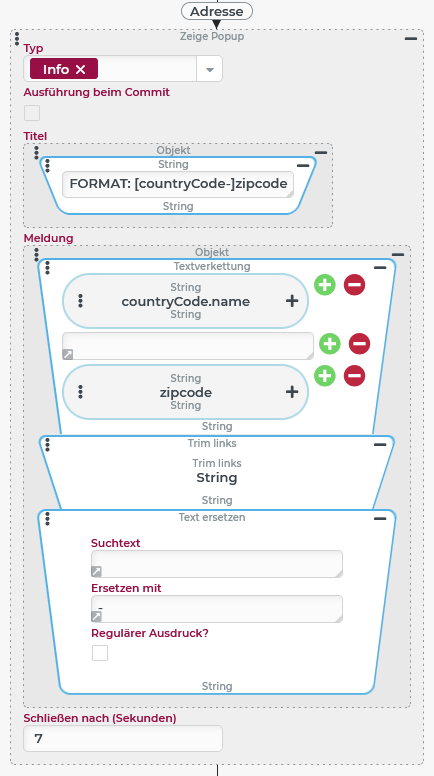Collapse the Zeige Popup block
This screenshot has height=776, width=434.
coord(411,39)
